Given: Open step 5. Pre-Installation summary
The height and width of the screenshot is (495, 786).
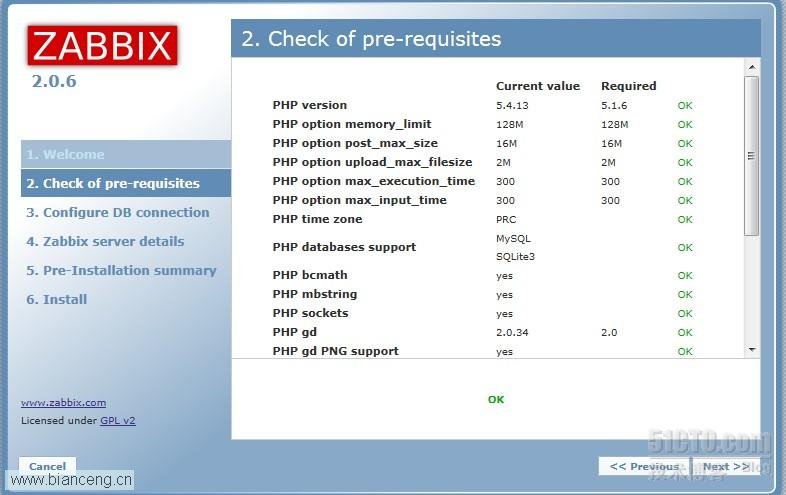Looking at the screenshot, I should coord(121,271).
